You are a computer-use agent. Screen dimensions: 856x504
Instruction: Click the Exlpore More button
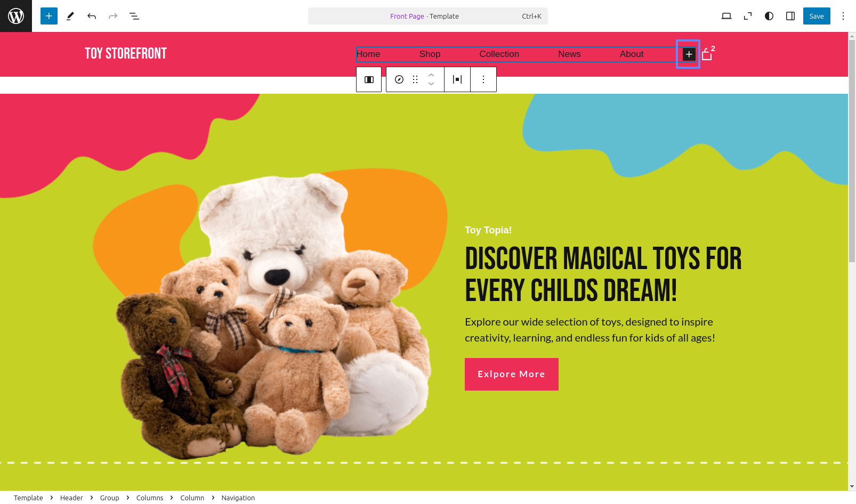click(512, 374)
